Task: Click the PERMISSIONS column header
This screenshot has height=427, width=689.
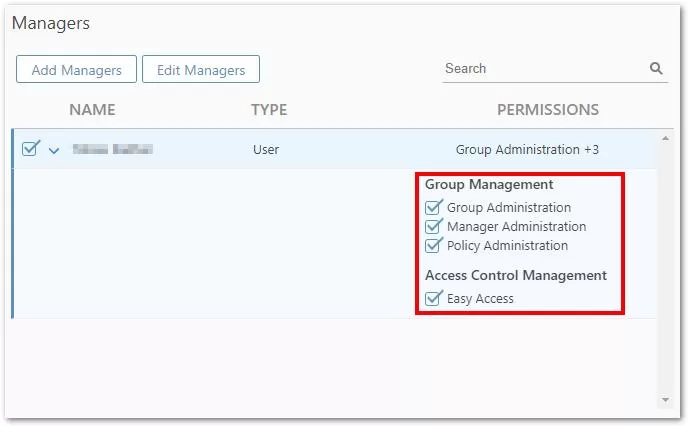Action: (x=548, y=110)
